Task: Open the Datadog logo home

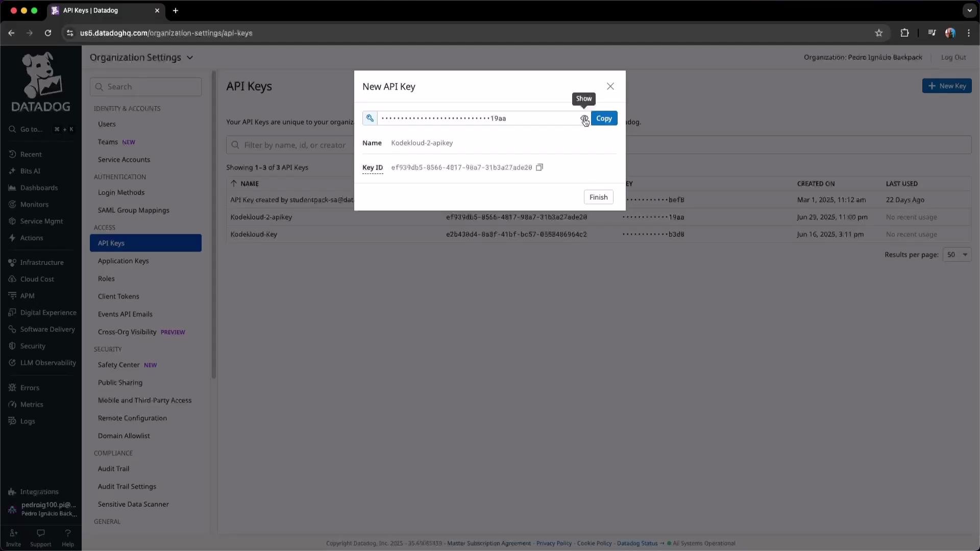Action: pyautogui.click(x=41, y=82)
